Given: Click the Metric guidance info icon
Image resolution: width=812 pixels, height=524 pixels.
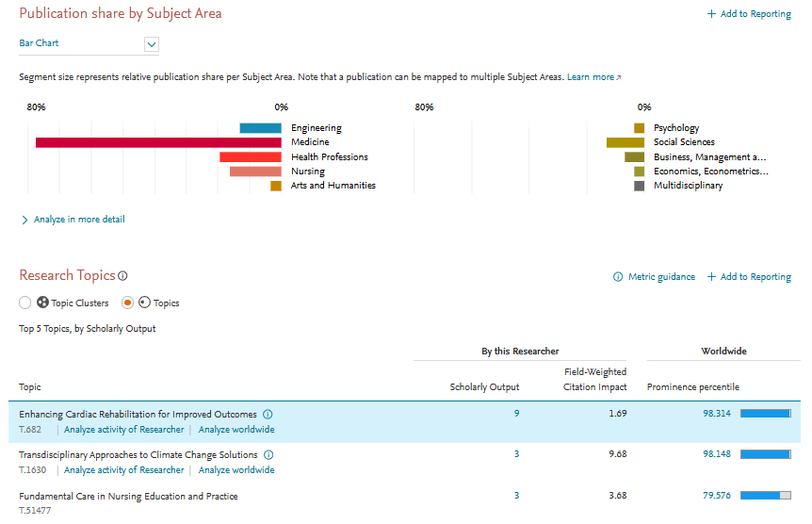Looking at the screenshot, I should coord(618,277).
